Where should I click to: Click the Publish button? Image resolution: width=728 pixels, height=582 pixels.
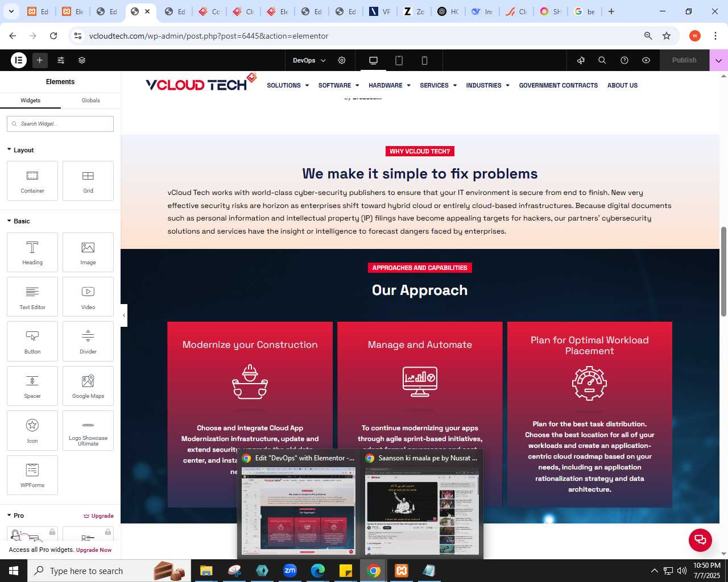tap(684, 60)
